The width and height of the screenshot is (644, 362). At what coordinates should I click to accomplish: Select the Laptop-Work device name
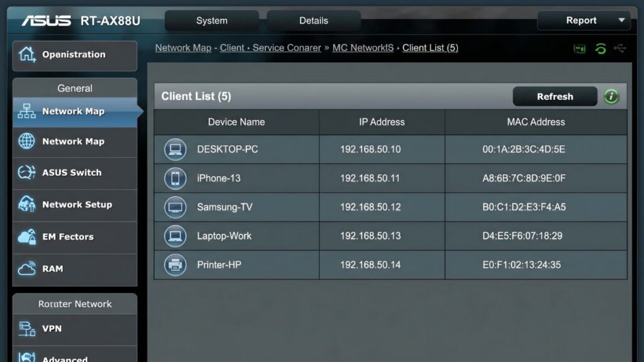(x=225, y=236)
